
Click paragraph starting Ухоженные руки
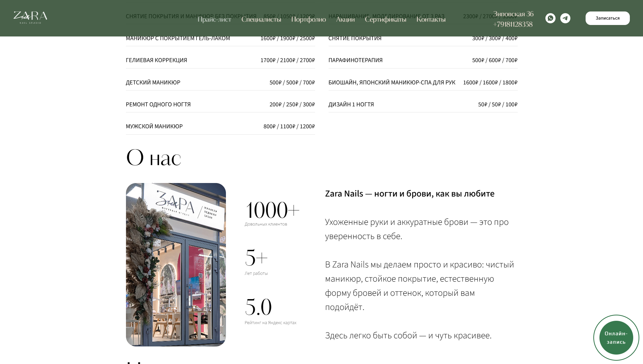point(417,229)
